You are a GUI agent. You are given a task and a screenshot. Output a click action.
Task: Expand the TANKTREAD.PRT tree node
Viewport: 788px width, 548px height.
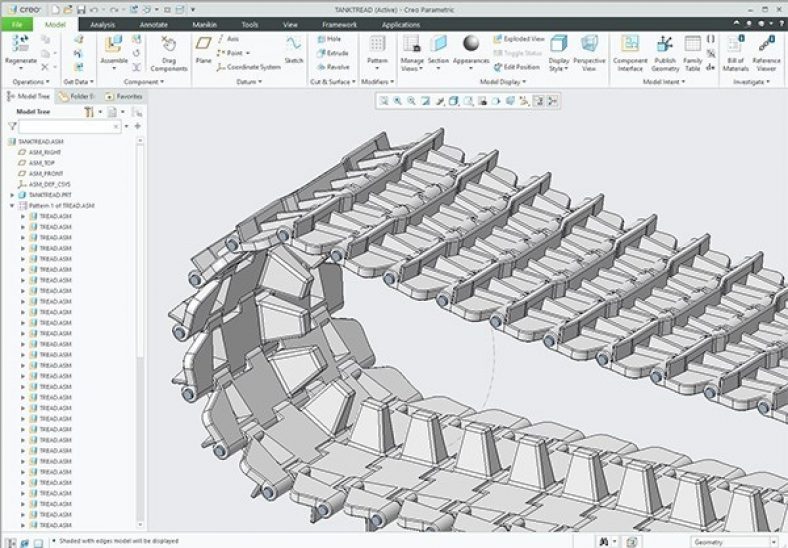(x=12, y=195)
